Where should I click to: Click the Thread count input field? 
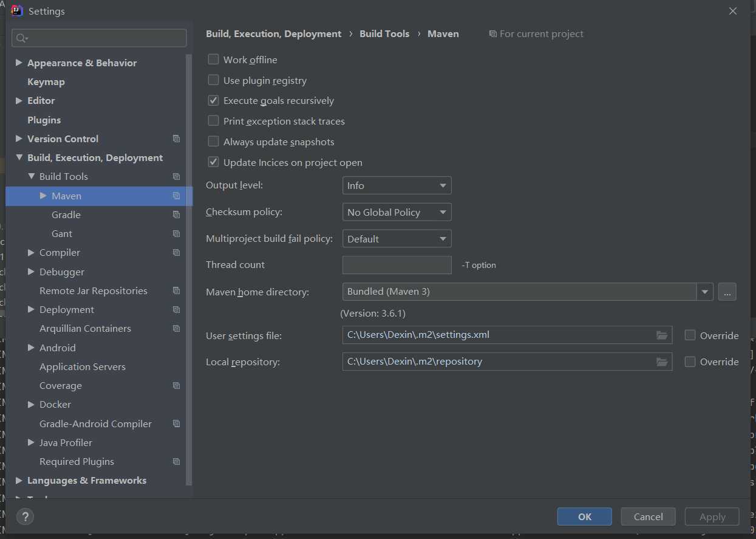coord(397,265)
